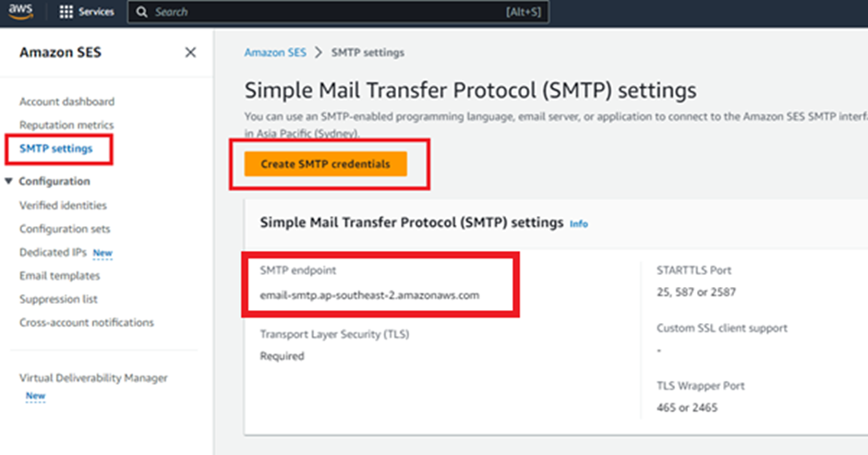
Task: Click the Create SMTP credentials button
Action: tap(325, 164)
